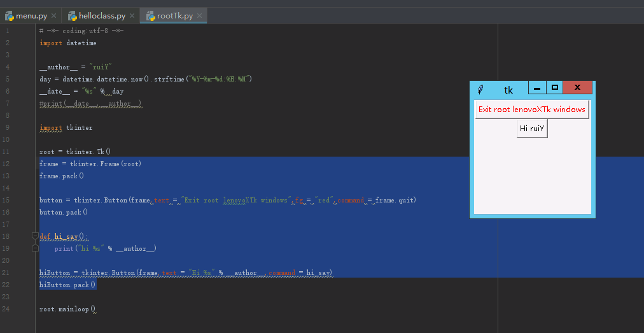
Task: Close the menu.py tab
Action: (53, 16)
